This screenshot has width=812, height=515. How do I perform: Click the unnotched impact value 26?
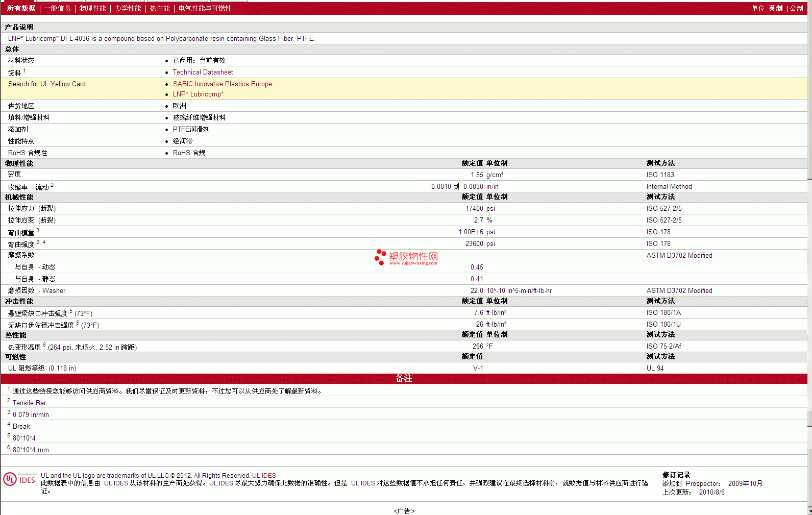pyautogui.click(x=480, y=325)
